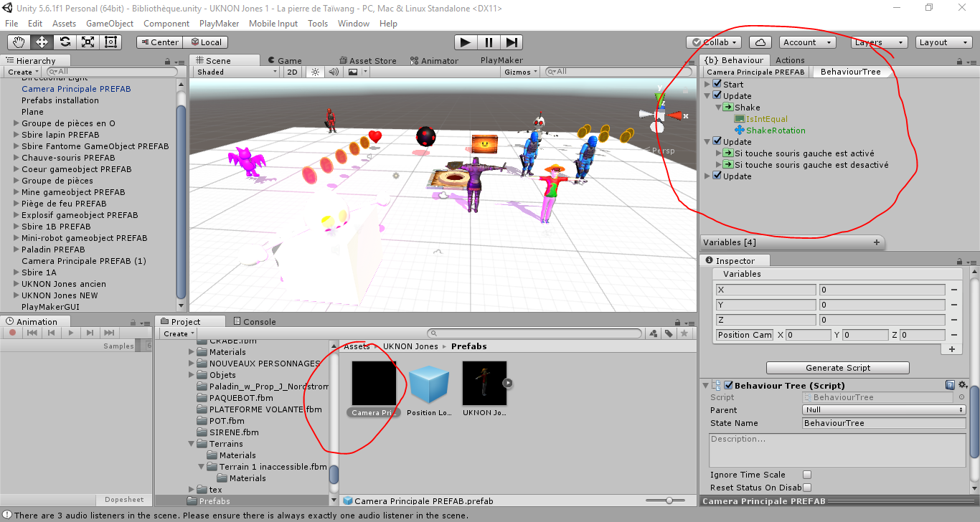The image size is (980, 522).
Task: Select the Hand tool in toolbar
Action: coord(19,42)
